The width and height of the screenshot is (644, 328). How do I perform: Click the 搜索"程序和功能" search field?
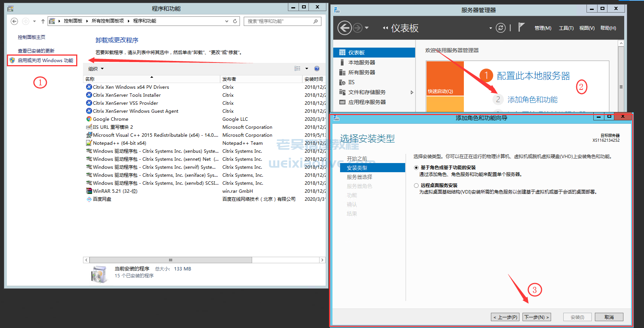click(x=279, y=21)
